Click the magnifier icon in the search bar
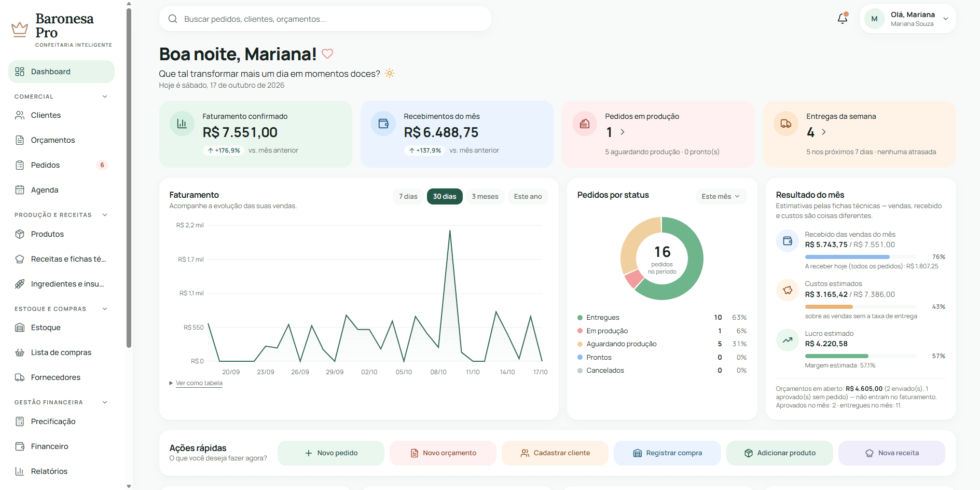The height and width of the screenshot is (490, 980). pos(173,19)
